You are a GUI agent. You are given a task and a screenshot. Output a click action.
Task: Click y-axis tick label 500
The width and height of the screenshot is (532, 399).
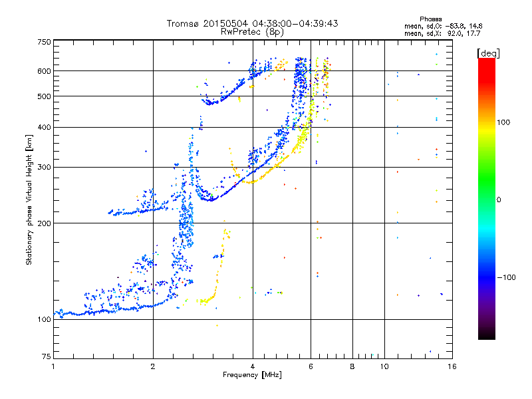44,96
